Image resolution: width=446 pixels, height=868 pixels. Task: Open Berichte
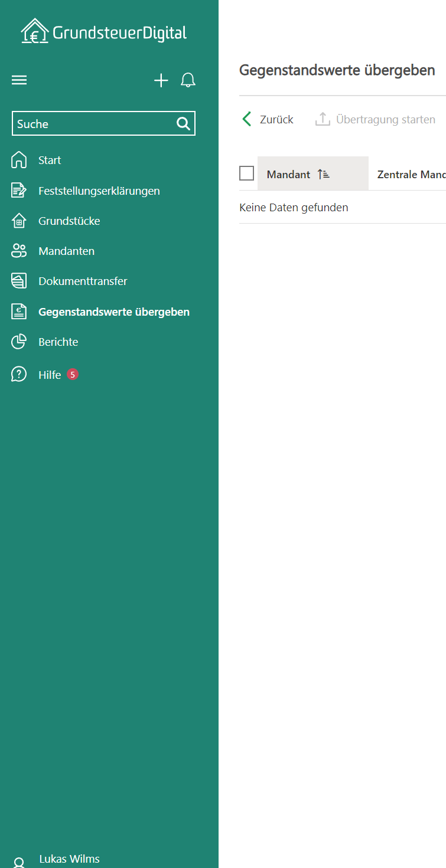(58, 342)
